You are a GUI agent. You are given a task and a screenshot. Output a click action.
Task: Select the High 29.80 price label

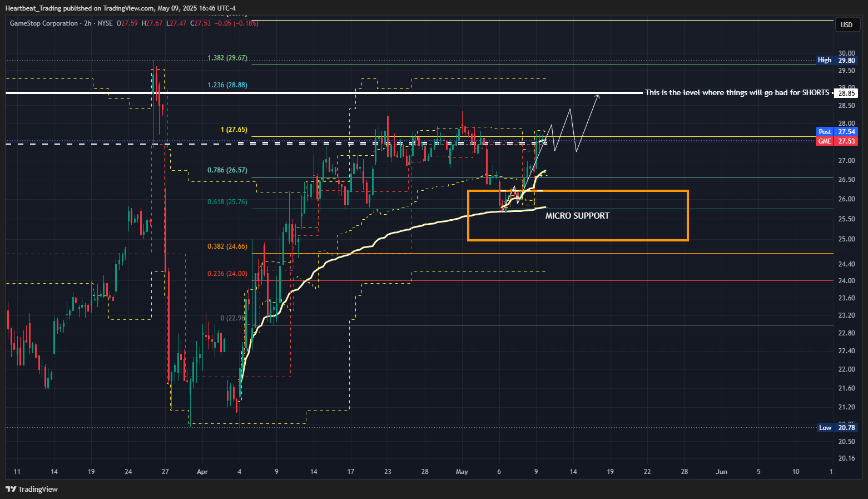pos(837,60)
